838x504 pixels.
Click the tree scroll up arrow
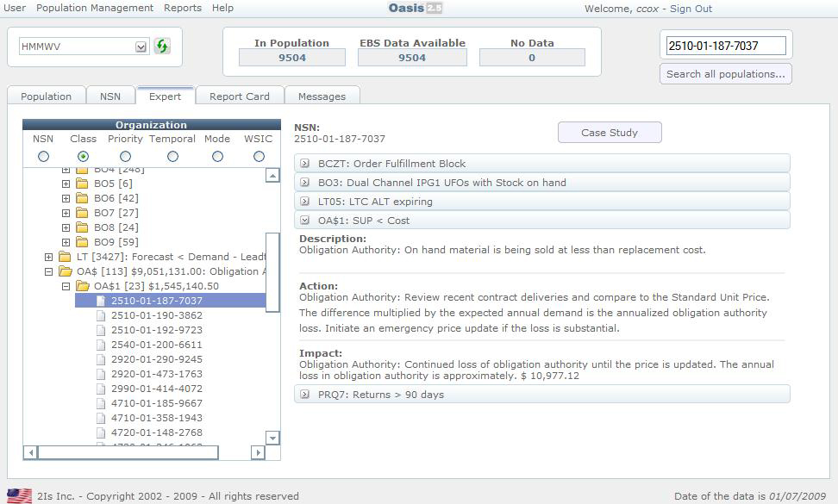coord(272,175)
